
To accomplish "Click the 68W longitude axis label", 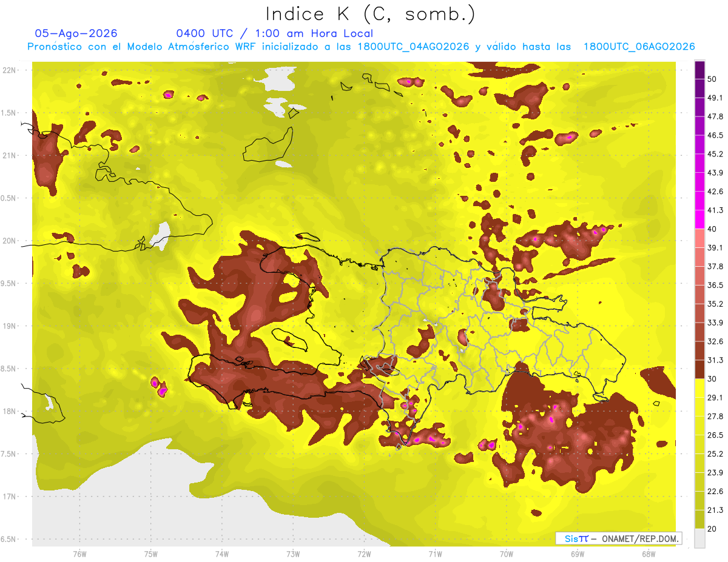I will tap(649, 554).
